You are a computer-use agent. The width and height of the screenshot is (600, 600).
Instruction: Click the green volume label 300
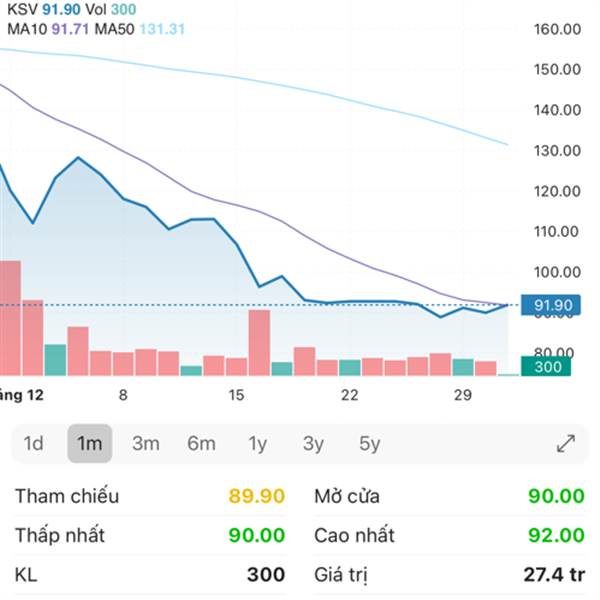[x=545, y=367]
